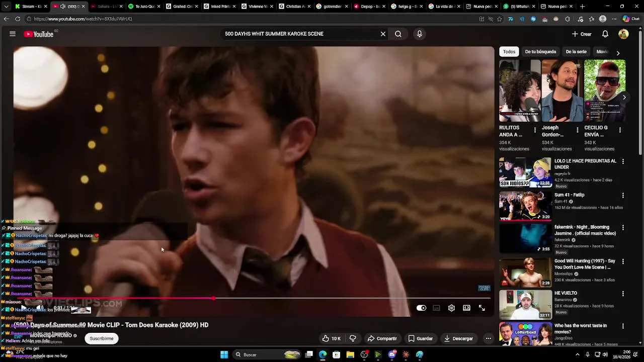
Task: Open the tab search dropdown in browser
Action: 6,7
